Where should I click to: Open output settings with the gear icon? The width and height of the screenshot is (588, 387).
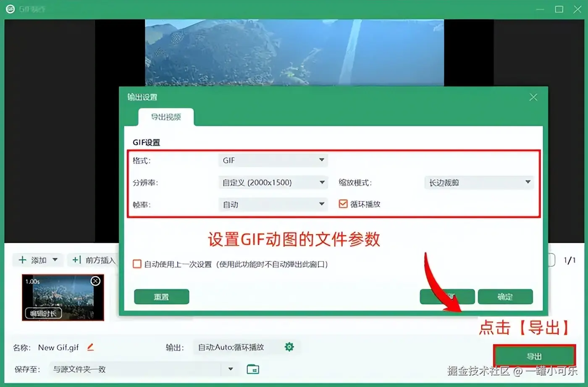[x=289, y=347]
